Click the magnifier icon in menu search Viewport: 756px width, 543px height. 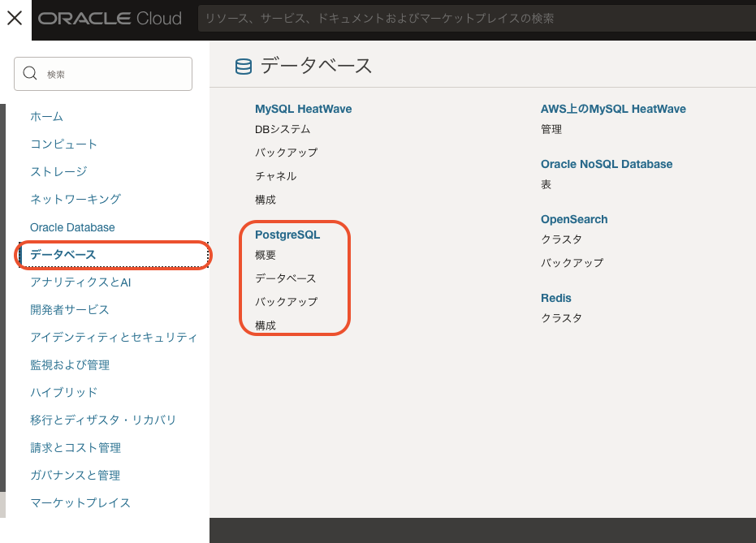pos(30,73)
